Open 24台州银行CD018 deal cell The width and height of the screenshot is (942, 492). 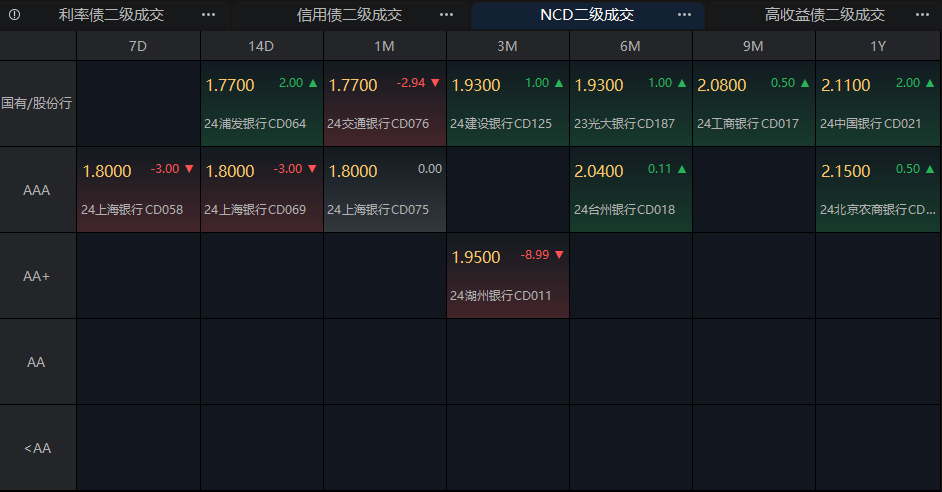[x=631, y=190]
